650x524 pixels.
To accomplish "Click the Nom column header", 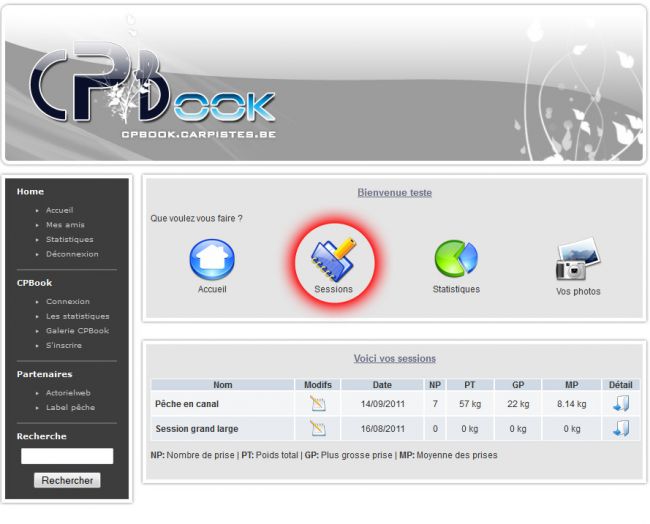I will click(x=223, y=385).
